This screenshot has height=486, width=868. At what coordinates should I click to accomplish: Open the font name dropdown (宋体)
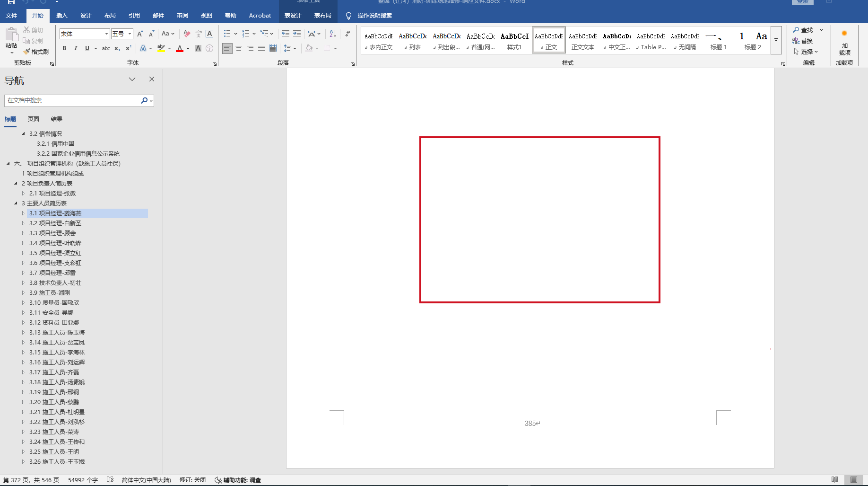pos(106,34)
